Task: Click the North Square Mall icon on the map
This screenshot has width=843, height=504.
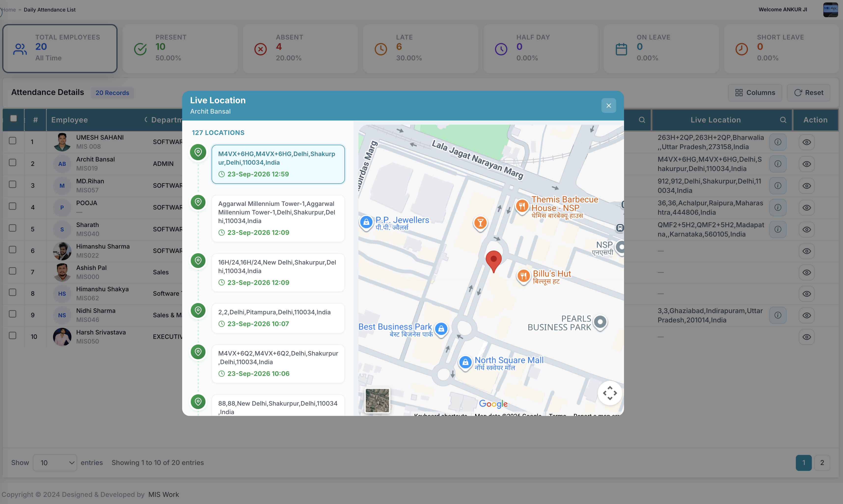Action: (465, 363)
